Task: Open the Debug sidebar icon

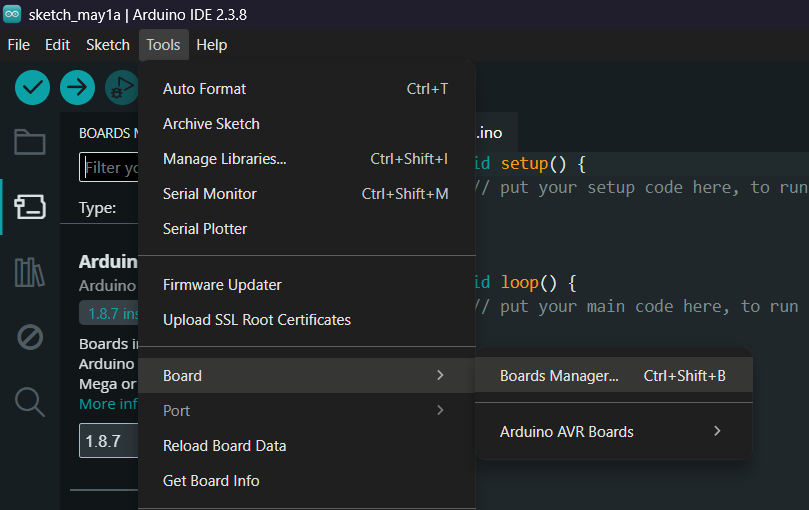Action: pyautogui.click(x=30, y=337)
